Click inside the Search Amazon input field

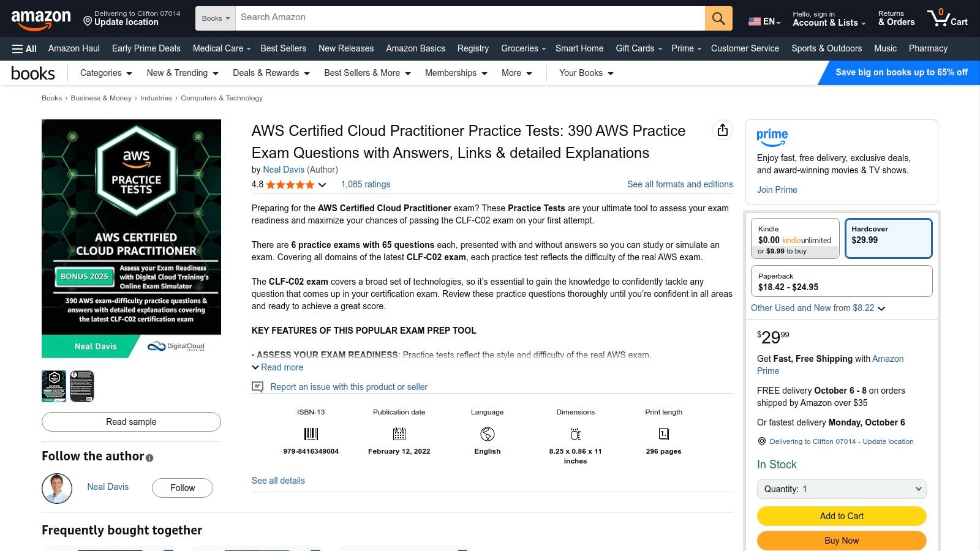pos(429,18)
